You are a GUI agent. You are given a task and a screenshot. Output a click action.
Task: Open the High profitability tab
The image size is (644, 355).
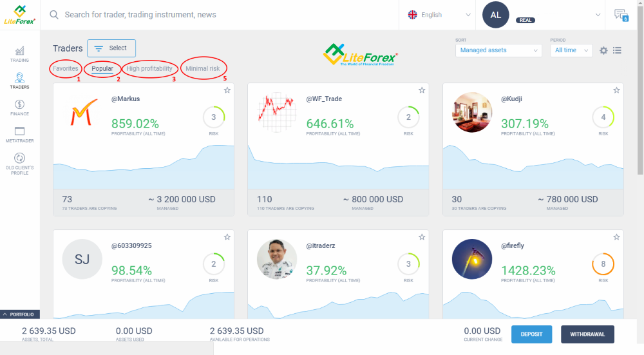click(x=149, y=69)
